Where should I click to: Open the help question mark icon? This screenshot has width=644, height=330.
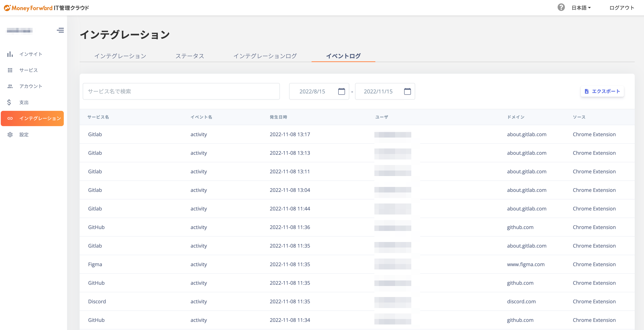561,7
